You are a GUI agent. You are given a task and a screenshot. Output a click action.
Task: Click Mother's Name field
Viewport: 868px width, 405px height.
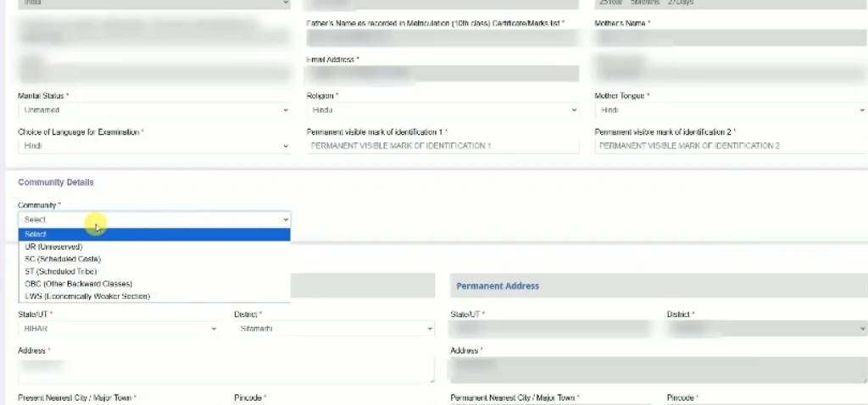point(731,37)
